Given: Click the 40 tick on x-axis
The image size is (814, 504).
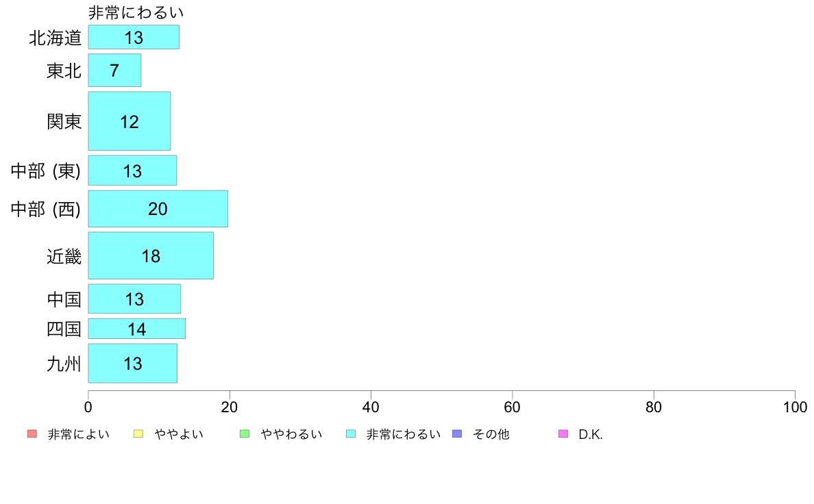Looking at the screenshot, I should [x=371, y=407].
